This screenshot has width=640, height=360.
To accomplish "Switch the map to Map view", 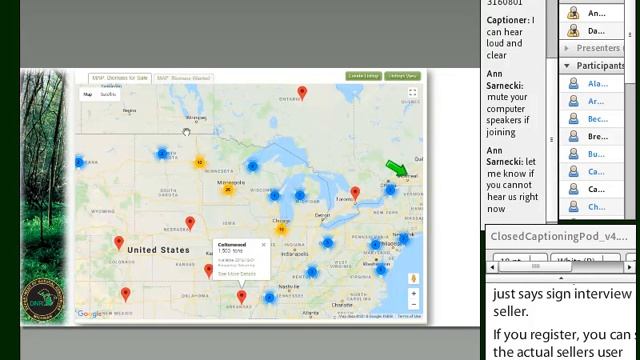I will click(x=88, y=94).
